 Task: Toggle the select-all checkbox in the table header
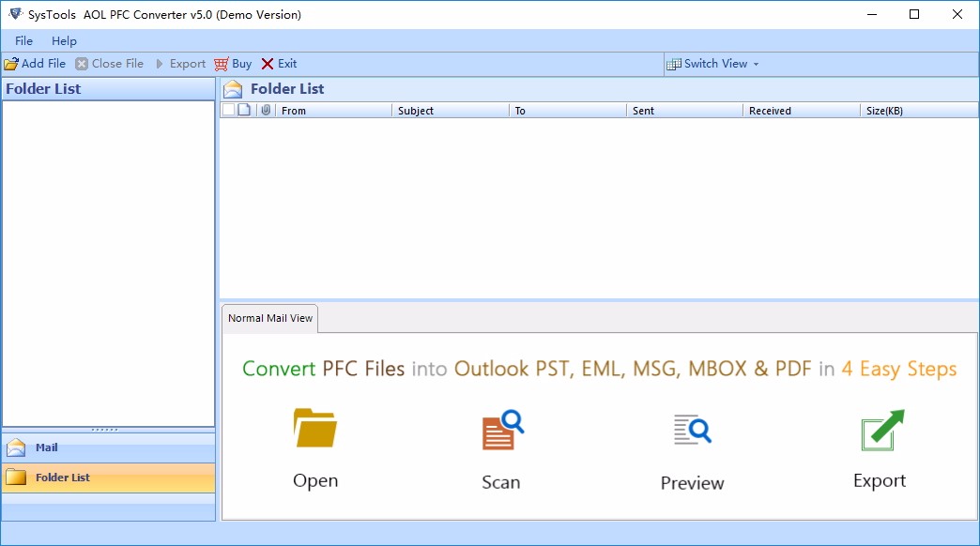click(x=229, y=110)
